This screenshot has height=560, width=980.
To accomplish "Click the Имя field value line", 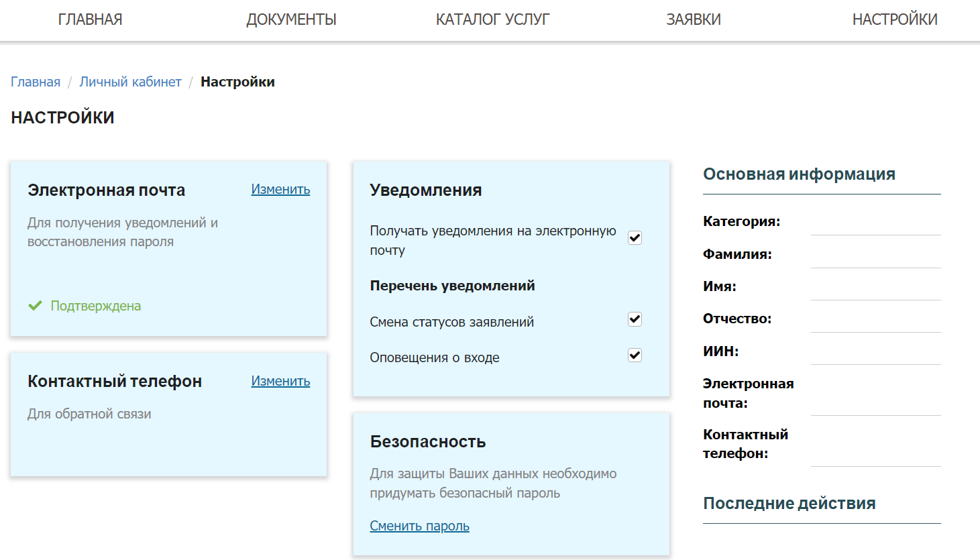I will [x=875, y=287].
